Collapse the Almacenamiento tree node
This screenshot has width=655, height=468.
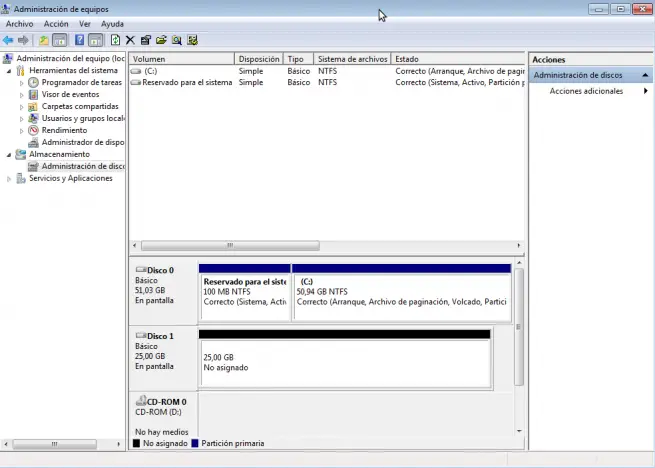pyautogui.click(x=10, y=155)
